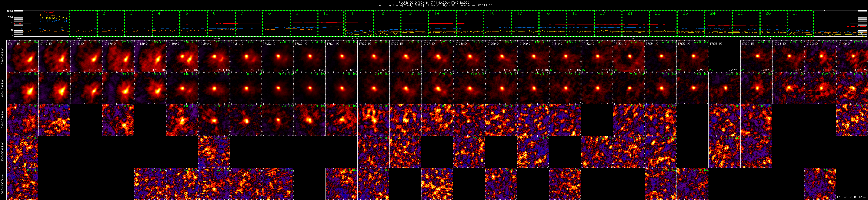This screenshot has width=868, height=200.
Task: Open 6.0-12.0 keV image for interval 13
Action: click(x=405, y=88)
